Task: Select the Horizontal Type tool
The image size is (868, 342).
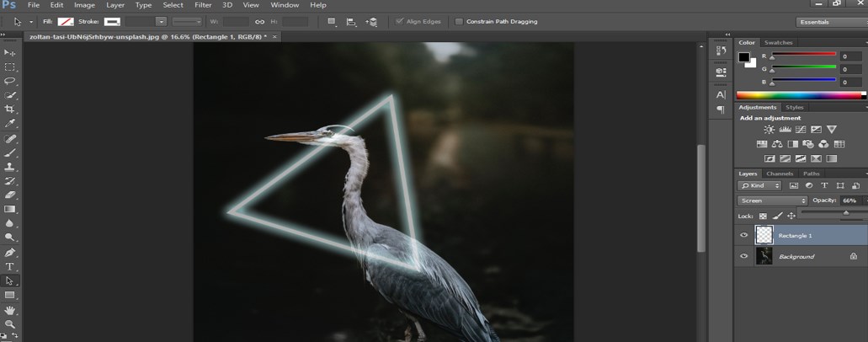Action: point(9,267)
